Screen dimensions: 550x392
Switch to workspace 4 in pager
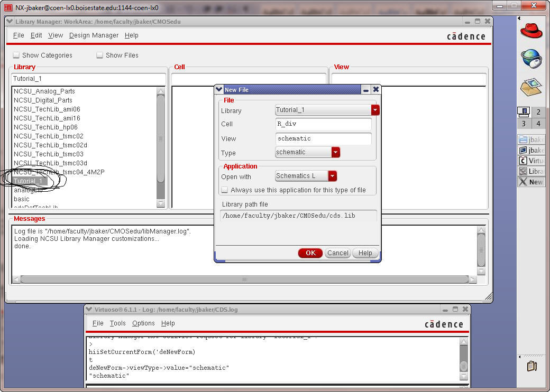click(x=538, y=124)
